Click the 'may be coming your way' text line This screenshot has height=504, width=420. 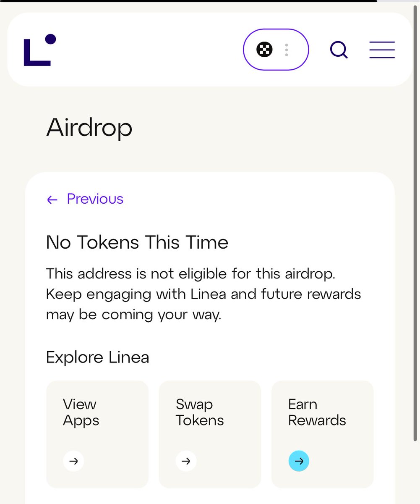coord(133,315)
